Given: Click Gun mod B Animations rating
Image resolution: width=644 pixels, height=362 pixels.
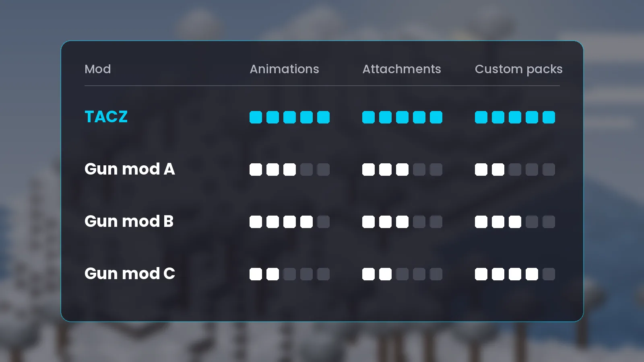Looking at the screenshot, I should pos(289,222).
